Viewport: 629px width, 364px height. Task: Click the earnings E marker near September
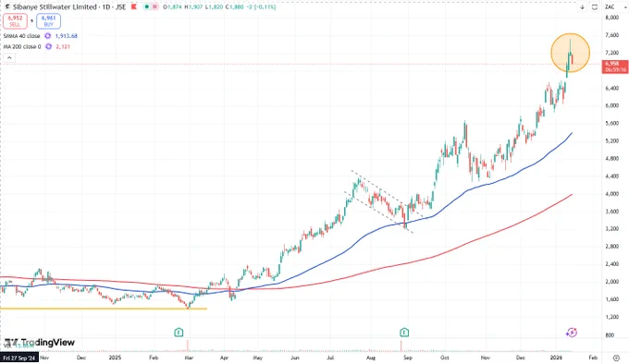pos(404,332)
